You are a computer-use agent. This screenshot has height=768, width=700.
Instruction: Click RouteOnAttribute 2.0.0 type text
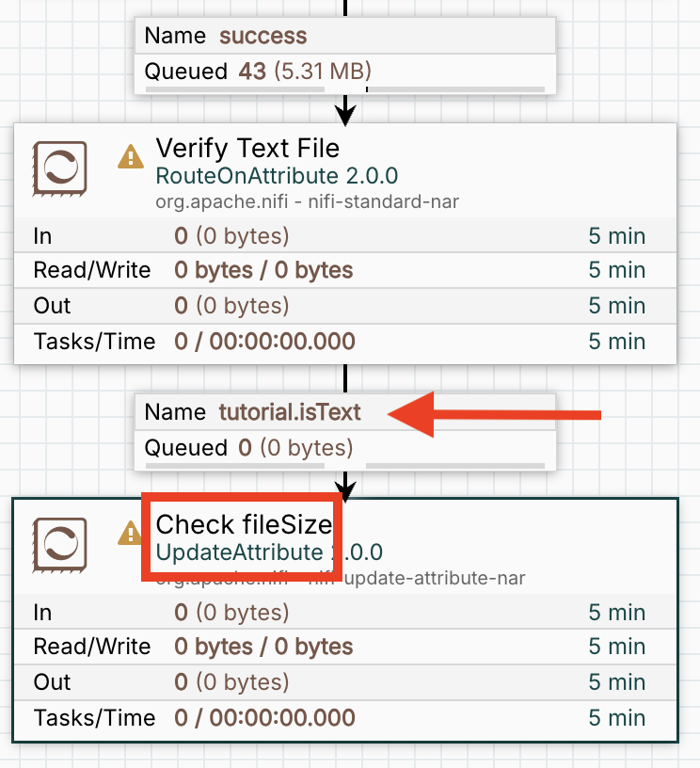[277, 176]
